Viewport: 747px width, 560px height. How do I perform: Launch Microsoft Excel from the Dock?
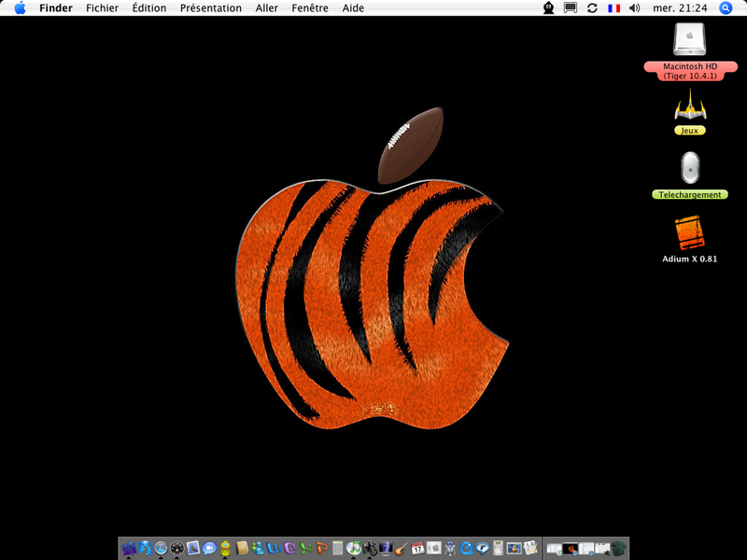tap(306, 549)
